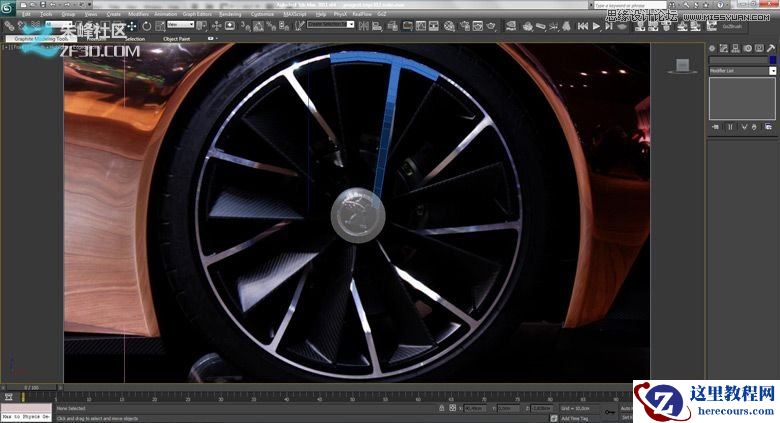Image resolution: width=780 pixels, height=423 pixels.
Task: Toggle the 3D Snaps icon
Action: tap(245, 26)
